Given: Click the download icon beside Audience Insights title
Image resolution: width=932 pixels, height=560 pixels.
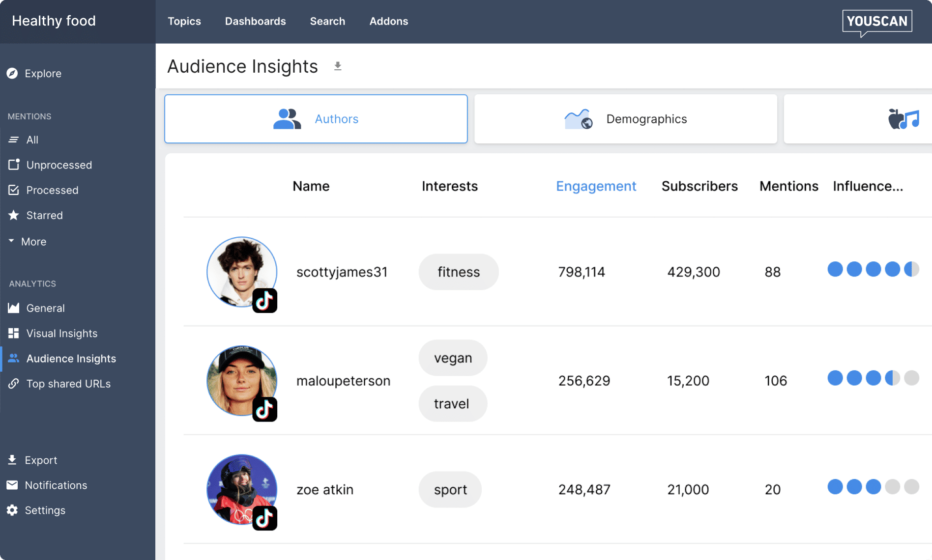Looking at the screenshot, I should 338,66.
